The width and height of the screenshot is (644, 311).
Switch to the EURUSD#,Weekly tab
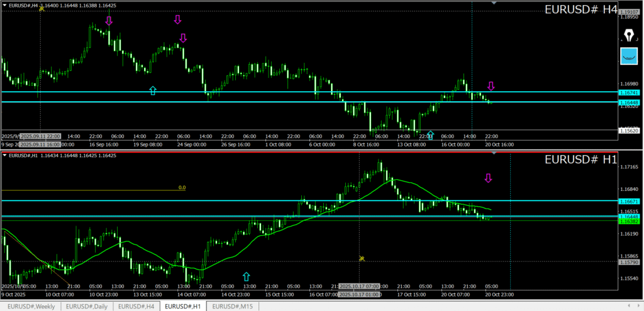[29, 306]
